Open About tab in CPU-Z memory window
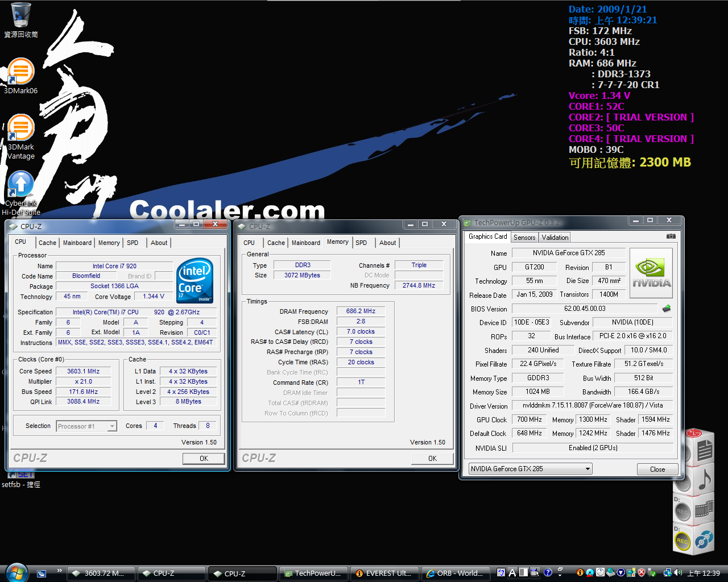Screen dimensions: 728x582 (388, 243)
